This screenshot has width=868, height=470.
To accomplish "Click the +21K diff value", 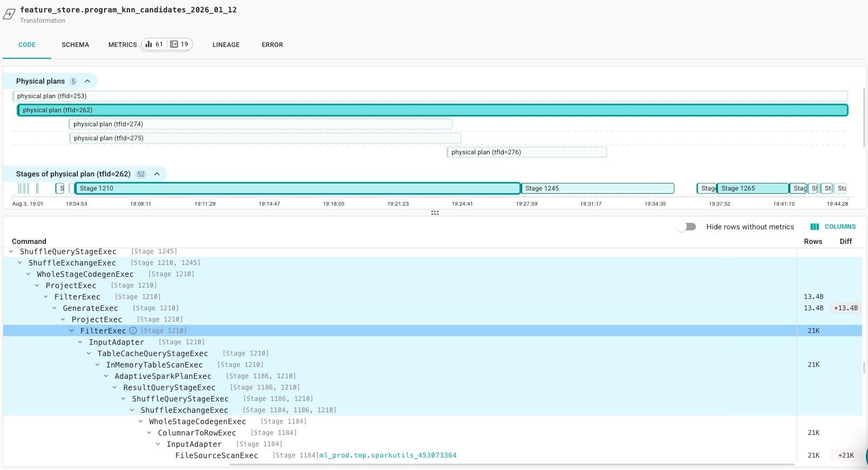I will coord(846,455).
